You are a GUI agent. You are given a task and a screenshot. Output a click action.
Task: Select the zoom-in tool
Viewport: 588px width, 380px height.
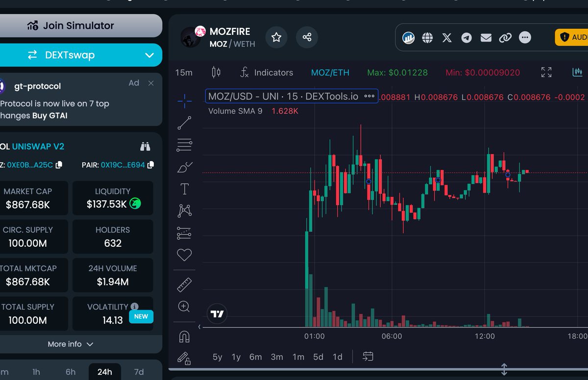coord(184,307)
